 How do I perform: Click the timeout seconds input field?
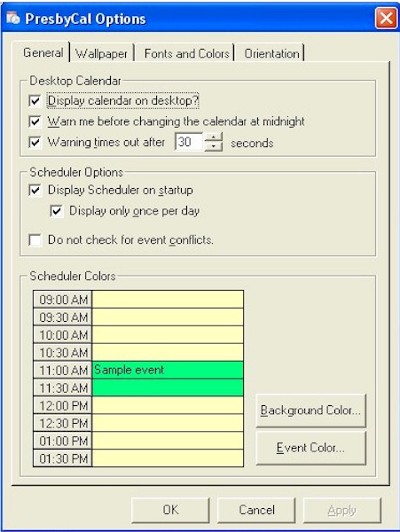point(189,142)
